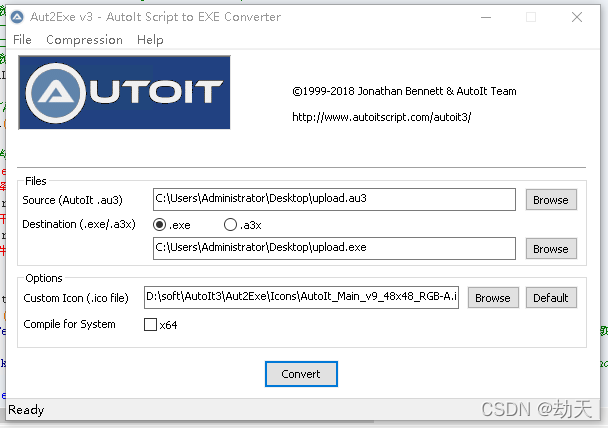Click the Source .au3 path field
The width and height of the screenshot is (608, 428).
coord(334,199)
